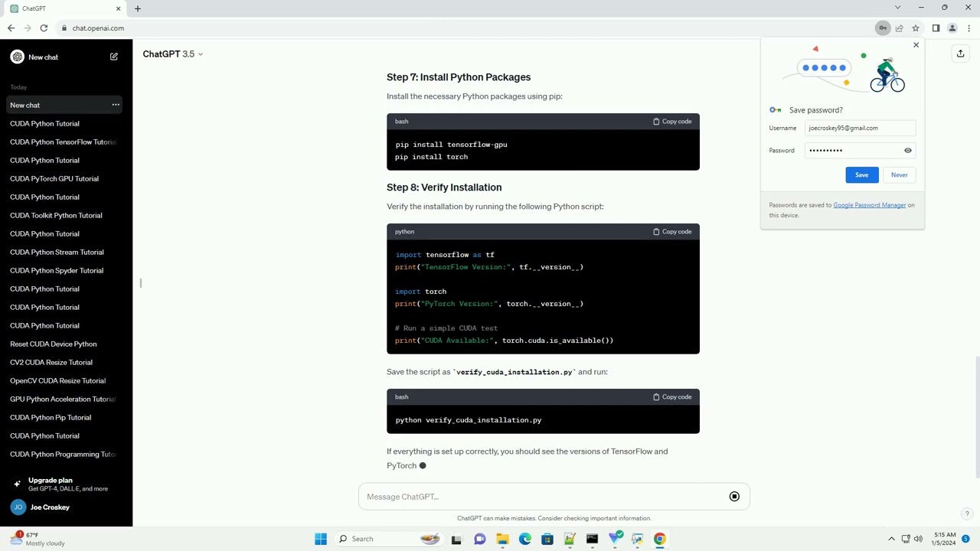Save the password
The height and width of the screenshot is (551, 980).
861,175
